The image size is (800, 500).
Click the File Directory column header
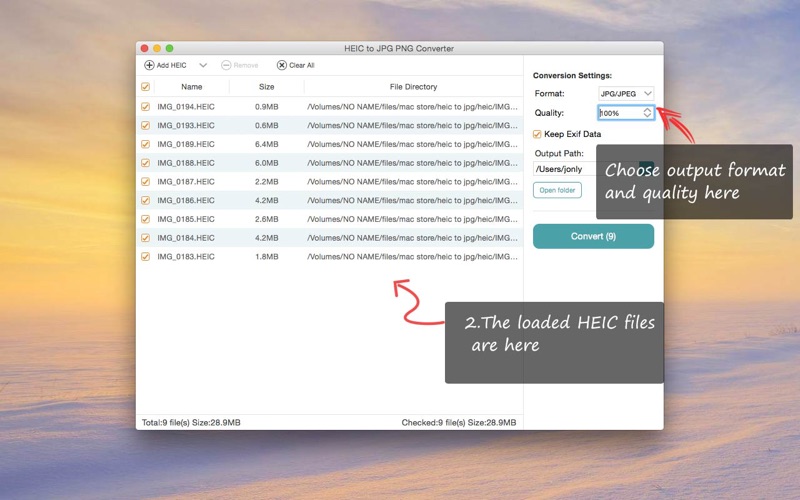coord(413,87)
